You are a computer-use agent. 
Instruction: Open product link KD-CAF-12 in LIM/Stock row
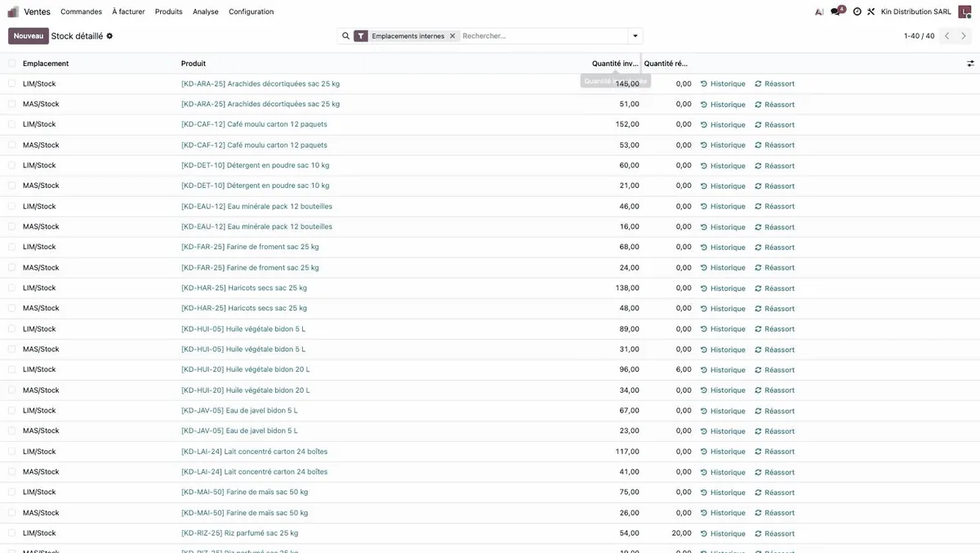pyautogui.click(x=254, y=124)
